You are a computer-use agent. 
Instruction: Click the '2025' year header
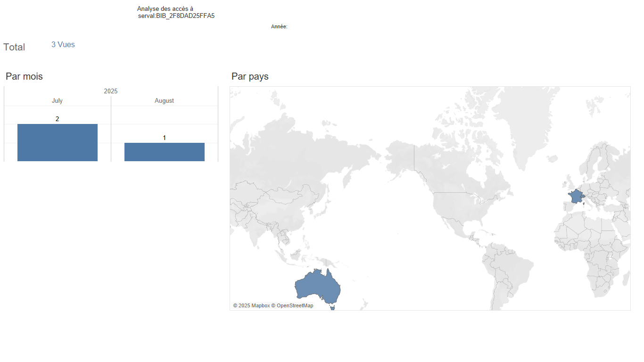click(111, 91)
